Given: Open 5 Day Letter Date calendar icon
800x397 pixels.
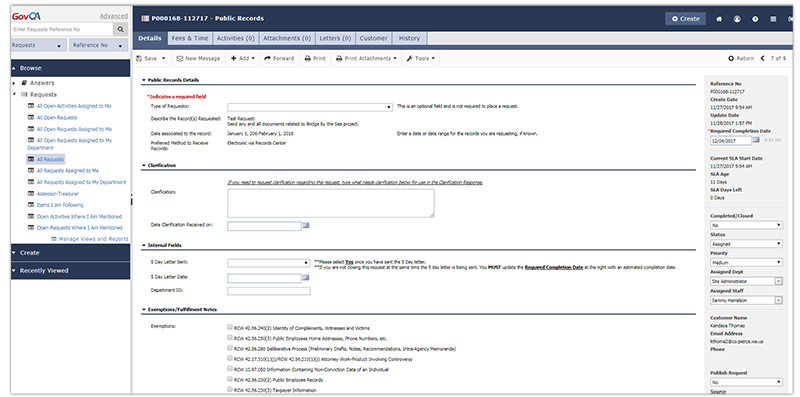Looking at the screenshot, I should tap(306, 278).
